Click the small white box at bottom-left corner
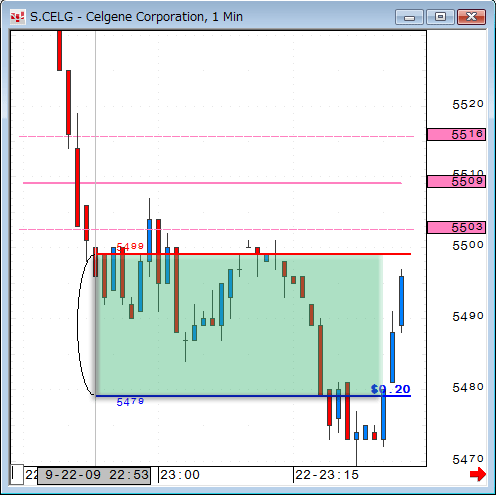 point(17,474)
